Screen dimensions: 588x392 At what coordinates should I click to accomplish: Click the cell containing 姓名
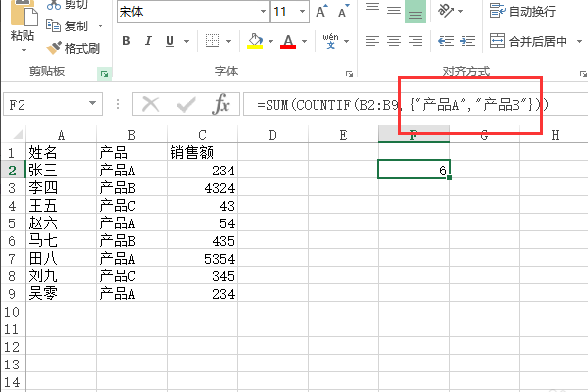(x=61, y=152)
